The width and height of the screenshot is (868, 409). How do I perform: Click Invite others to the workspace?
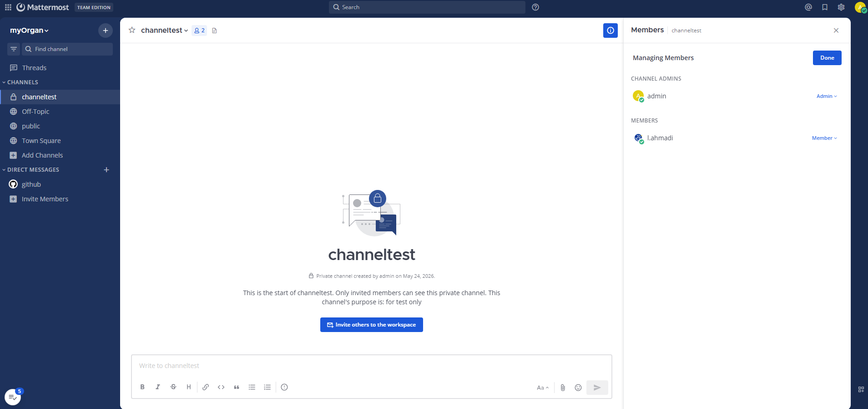(372, 325)
